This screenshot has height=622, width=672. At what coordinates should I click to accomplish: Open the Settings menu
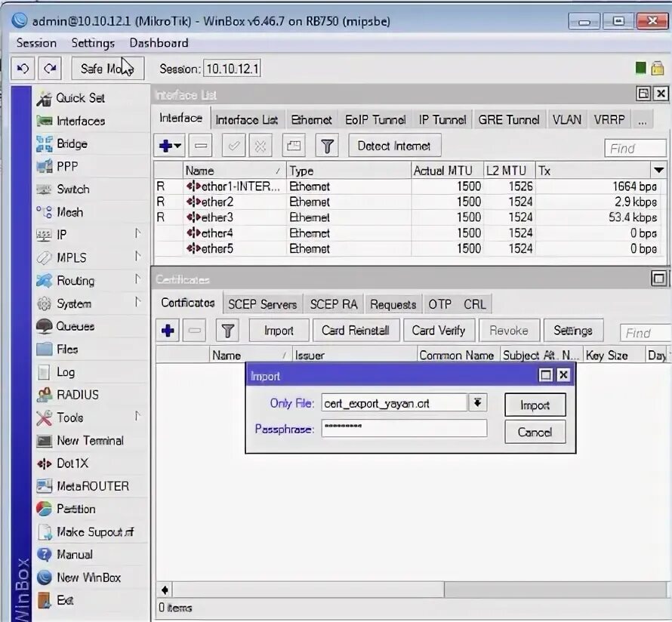[93, 43]
